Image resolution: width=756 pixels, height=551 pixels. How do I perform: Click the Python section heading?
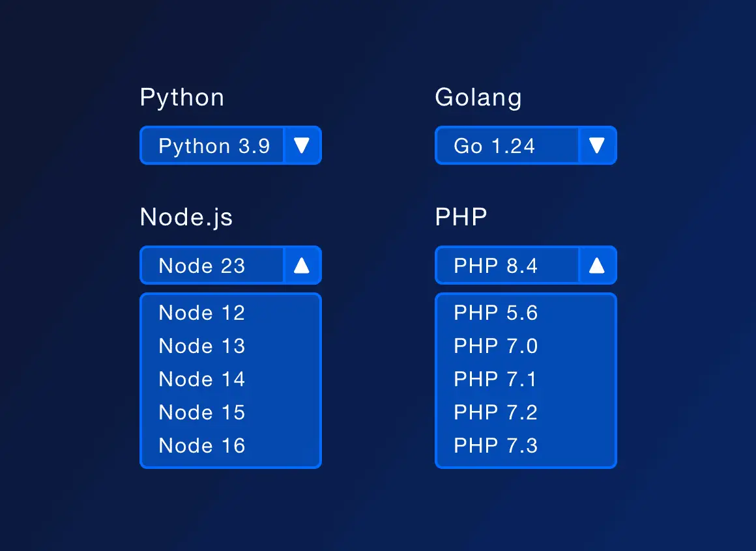point(182,97)
